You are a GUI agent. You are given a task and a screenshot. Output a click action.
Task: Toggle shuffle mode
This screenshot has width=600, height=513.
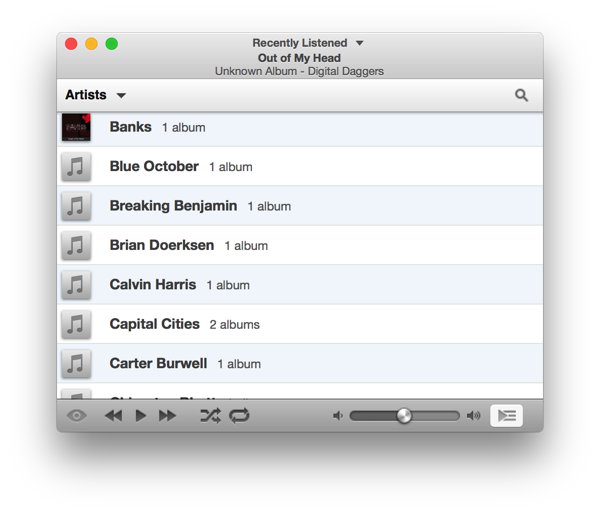point(210,416)
